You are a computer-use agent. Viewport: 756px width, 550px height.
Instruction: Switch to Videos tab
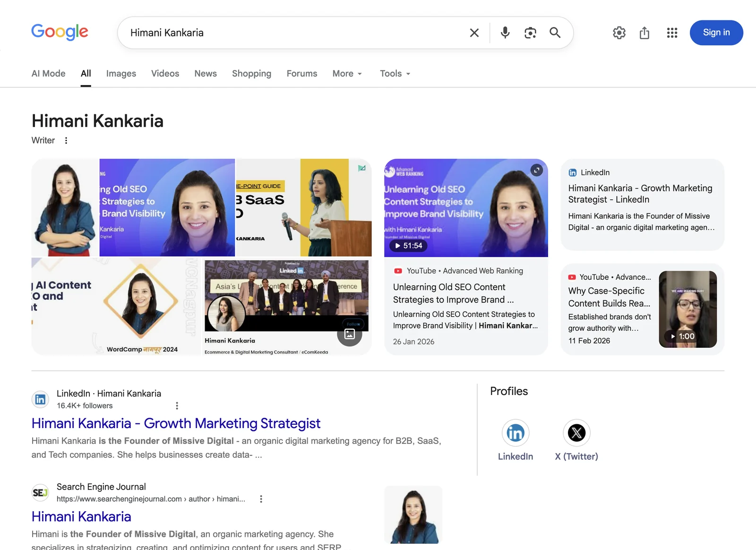165,73
